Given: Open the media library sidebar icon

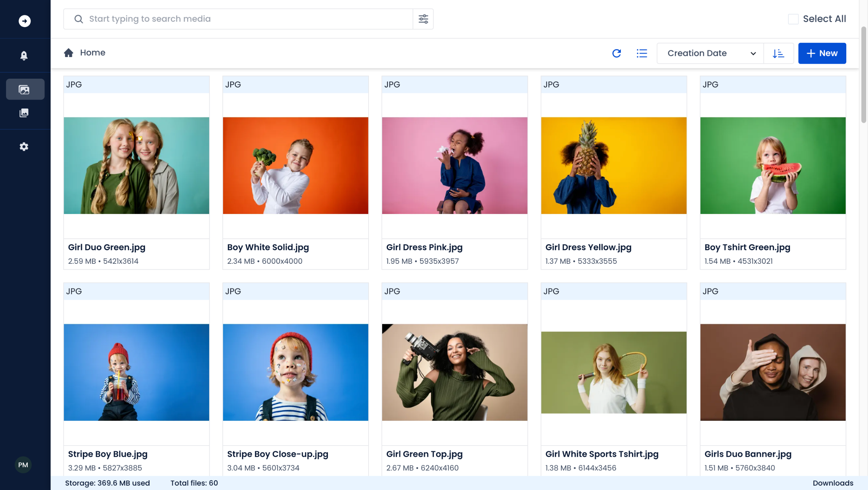Looking at the screenshot, I should point(25,89).
